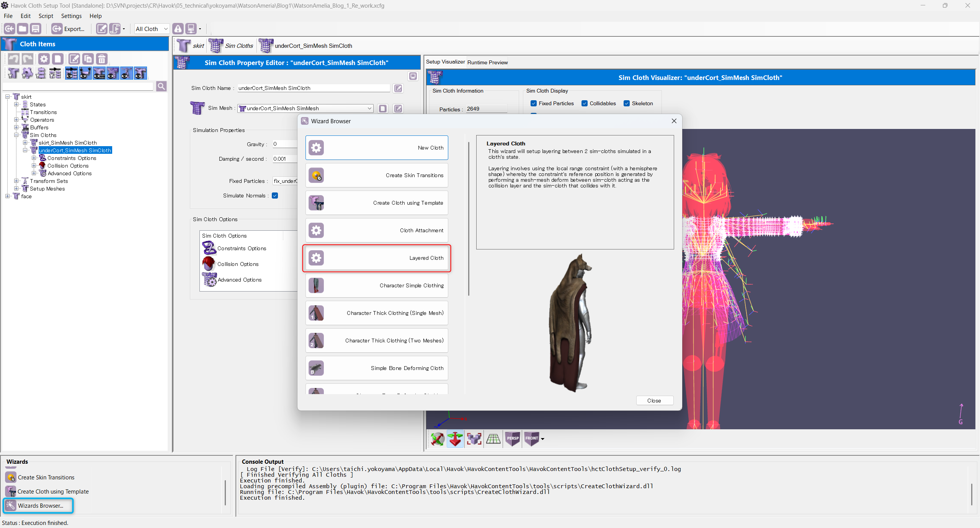980x528 pixels.
Task: Switch to the Setup Visualizer tab
Action: tap(445, 62)
